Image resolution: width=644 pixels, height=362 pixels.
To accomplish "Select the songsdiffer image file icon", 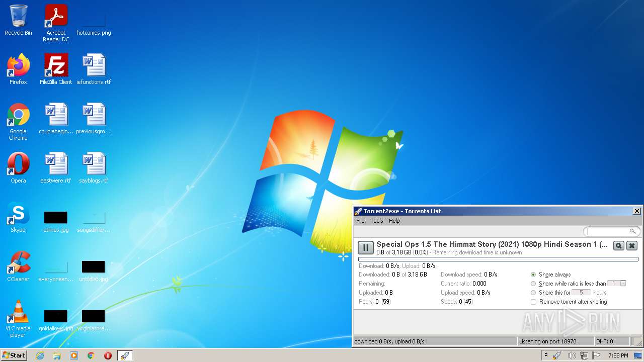I will [94, 221].
